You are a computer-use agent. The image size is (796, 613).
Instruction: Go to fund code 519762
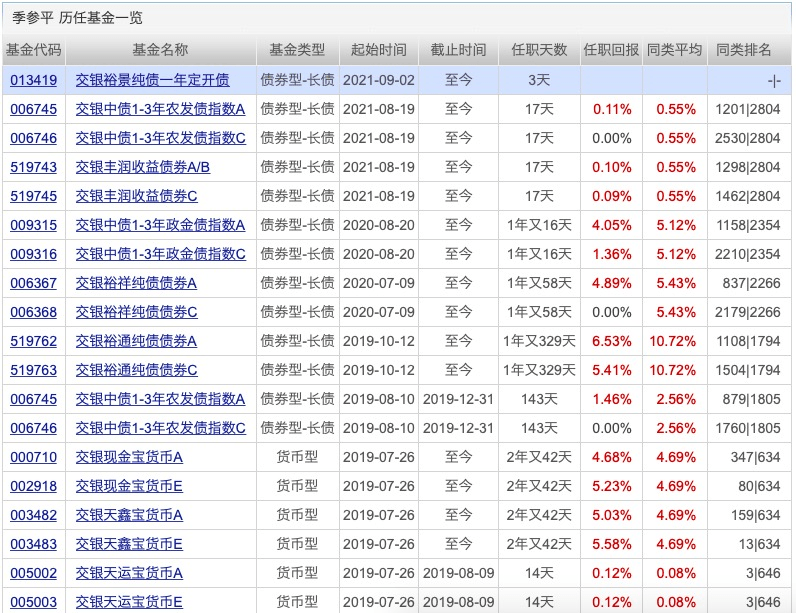33,341
